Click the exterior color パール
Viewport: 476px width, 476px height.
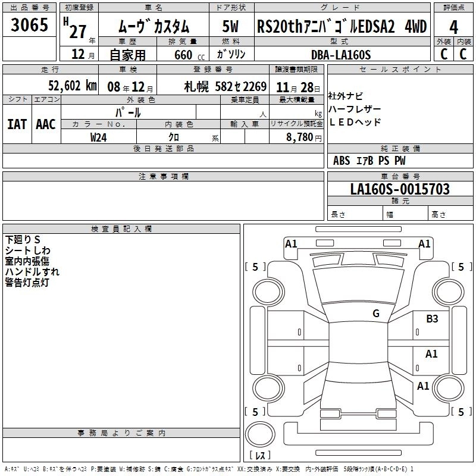pyautogui.click(x=128, y=113)
